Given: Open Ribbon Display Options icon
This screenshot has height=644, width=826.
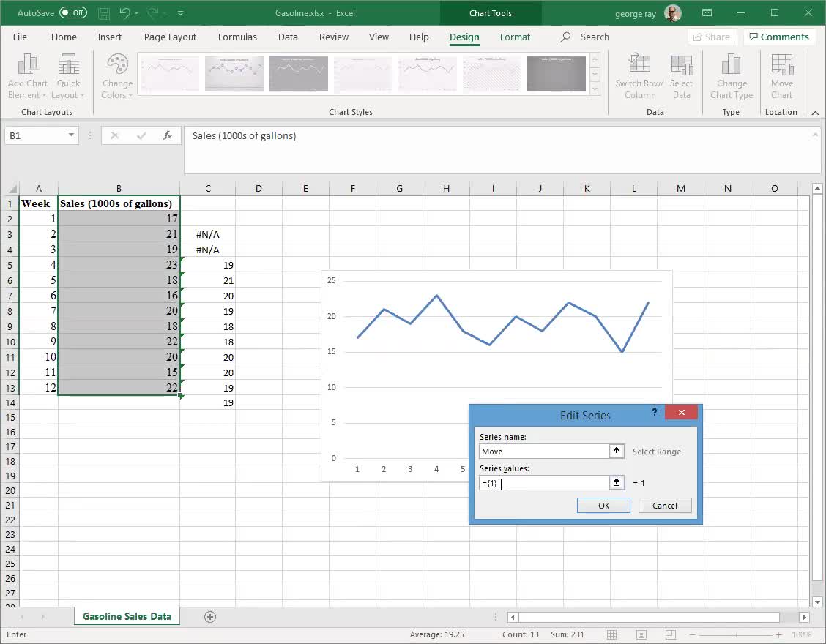Looking at the screenshot, I should 707,12.
